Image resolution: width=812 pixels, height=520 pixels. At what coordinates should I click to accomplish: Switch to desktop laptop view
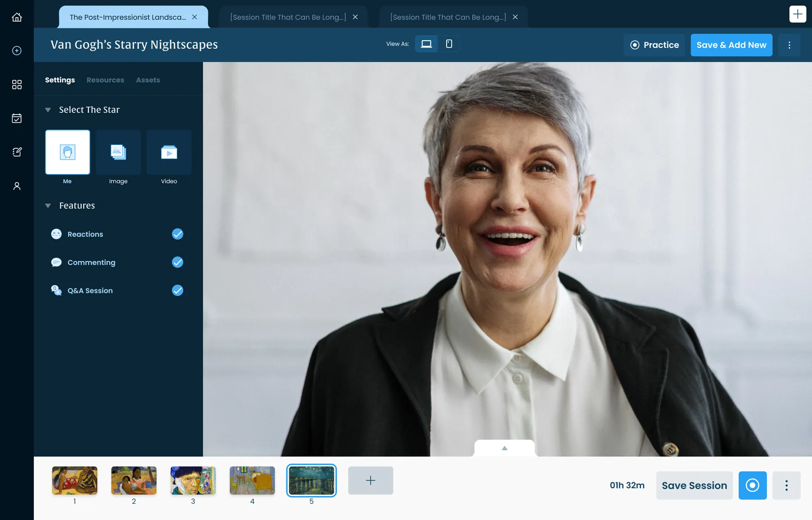(426, 44)
